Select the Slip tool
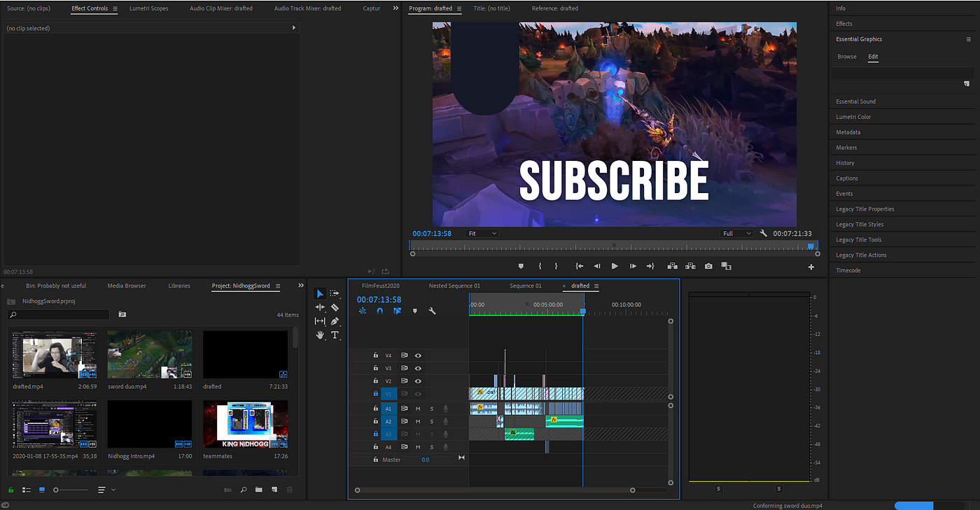Image resolution: width=980 pixels, height=510 pixels. (320, 321)
